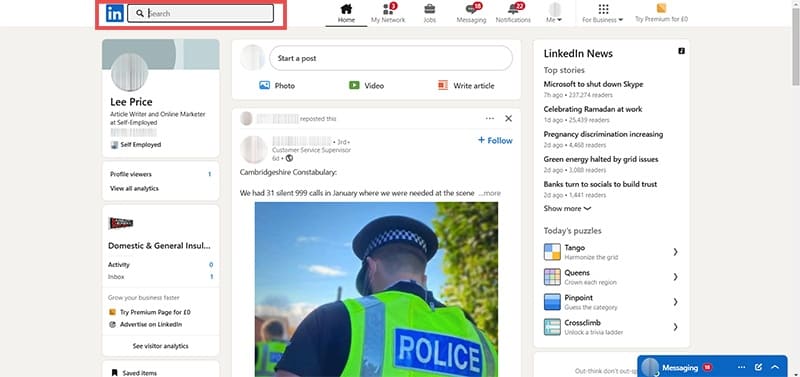Open the Domestic & General Insul... page title

point(159,246)
